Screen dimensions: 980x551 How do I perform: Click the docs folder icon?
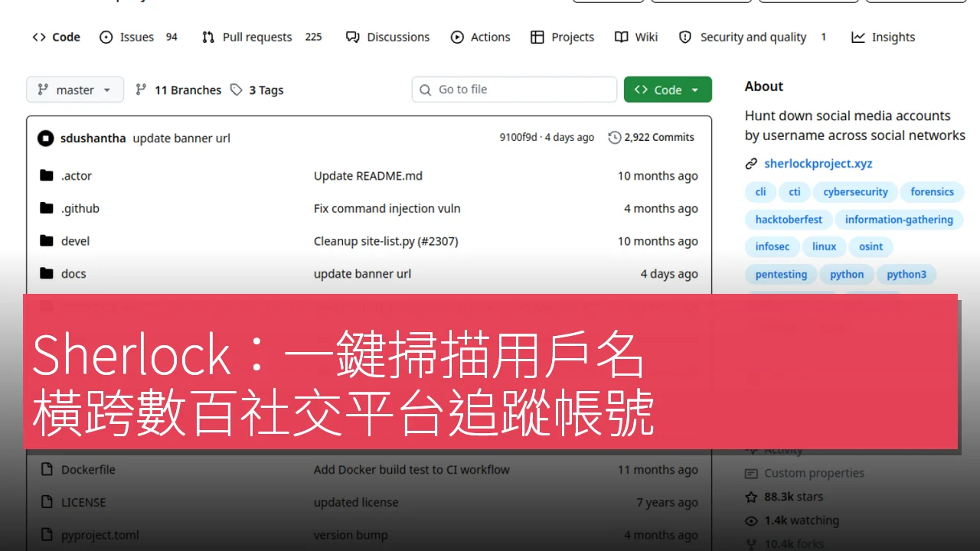pyautogui.click(x=47, y=274)
